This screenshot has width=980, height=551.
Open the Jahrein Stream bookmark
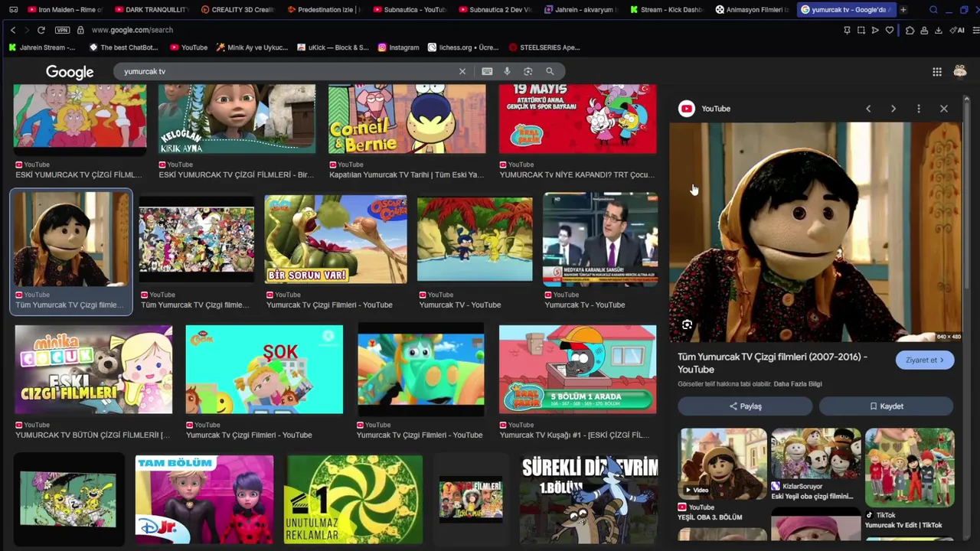tap(43, 47)
